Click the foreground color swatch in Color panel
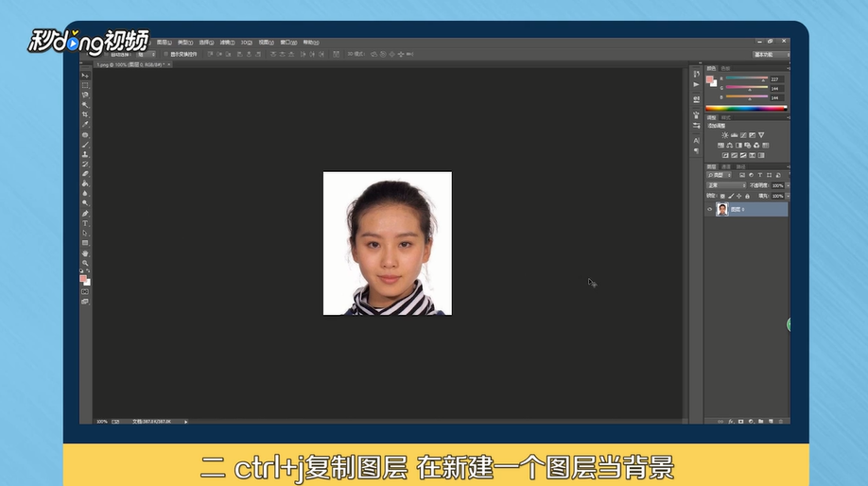868x486 pixels. (710, 79)
